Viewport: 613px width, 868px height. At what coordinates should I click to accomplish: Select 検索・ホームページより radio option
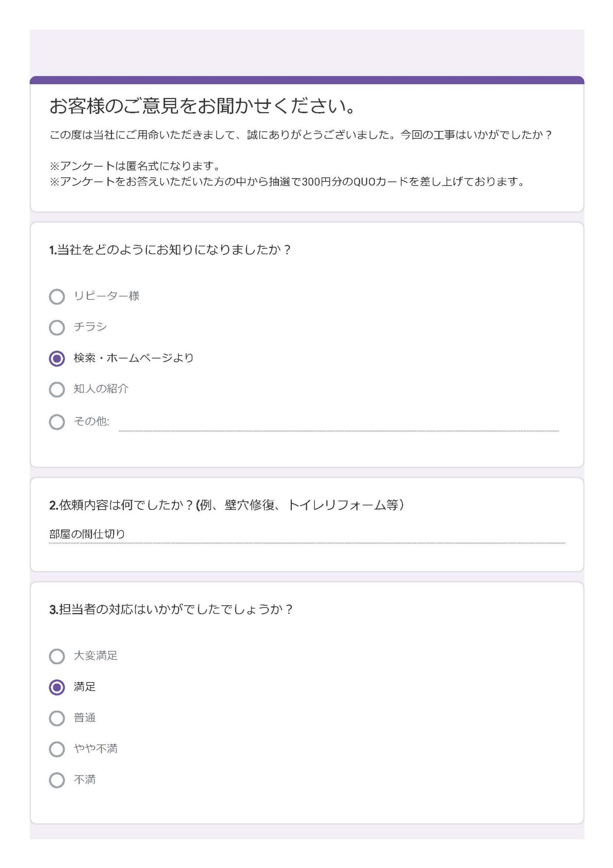point(57,359)
